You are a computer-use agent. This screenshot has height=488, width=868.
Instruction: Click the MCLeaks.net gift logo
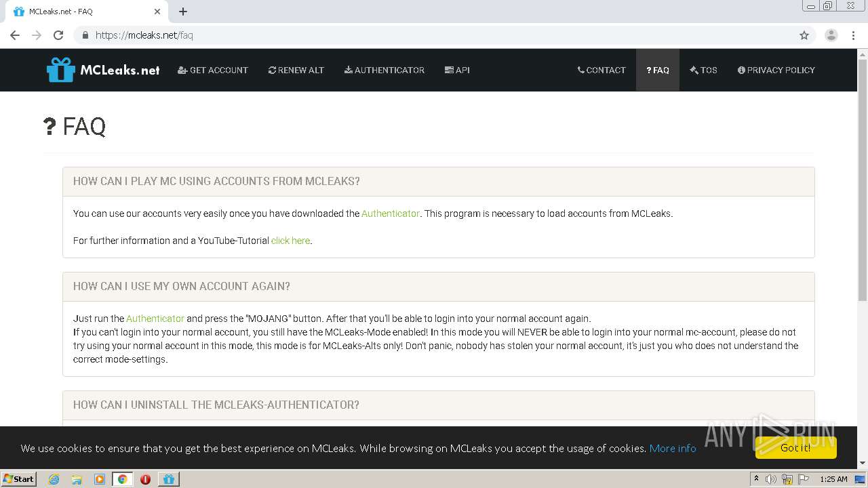[103, 70]
